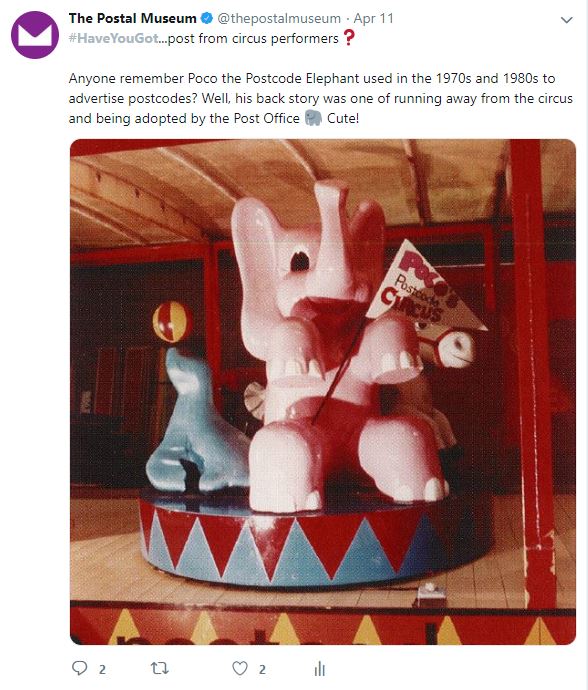Like the tweet with the heart icon

pos(240,668)
